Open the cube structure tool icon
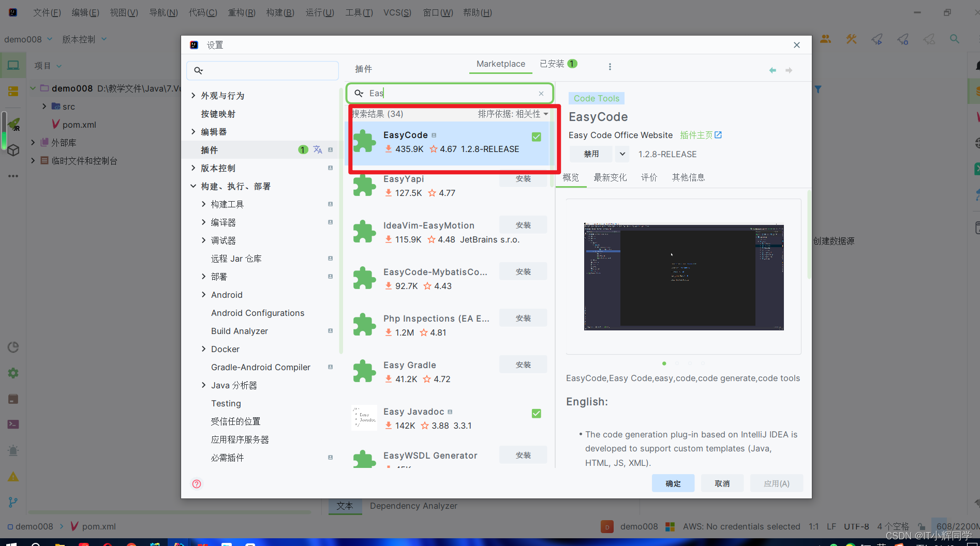 click(x=13, y=150)
